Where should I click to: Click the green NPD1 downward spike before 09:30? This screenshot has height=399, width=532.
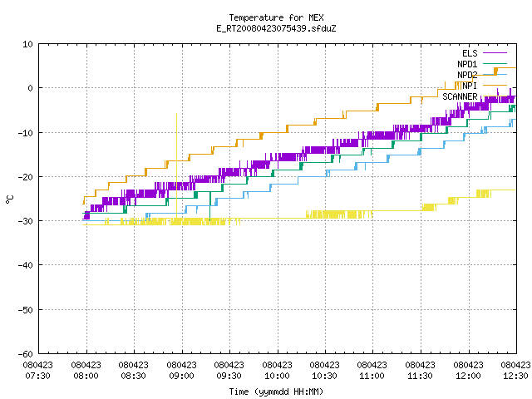coord(209,206)
